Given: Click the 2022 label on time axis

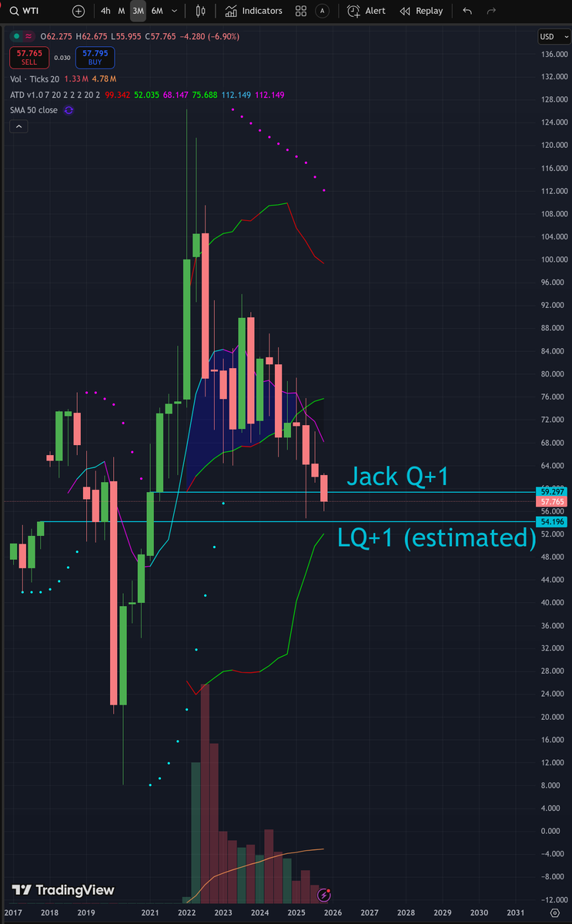Looking at the screenshot, I should coord(186,912).
